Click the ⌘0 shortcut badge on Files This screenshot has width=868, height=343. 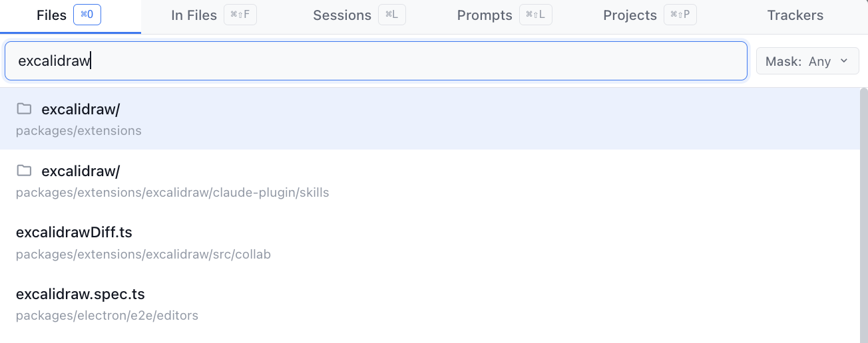(x=87, y=15)
